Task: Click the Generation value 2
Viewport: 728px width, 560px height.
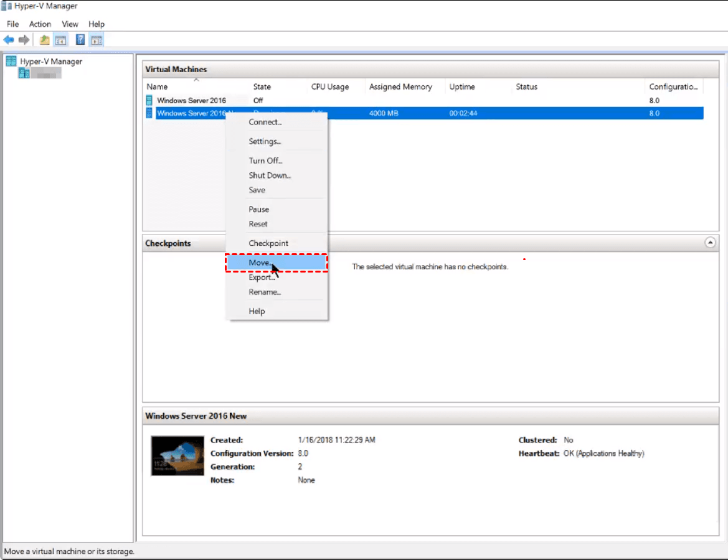Action: (x=300, y=467)
